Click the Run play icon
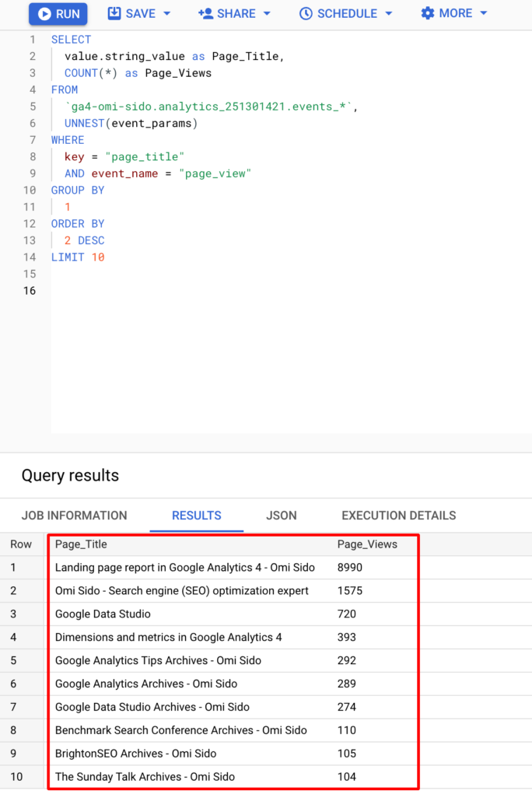This screenshot has width=532, height=801. coord(44,14)
